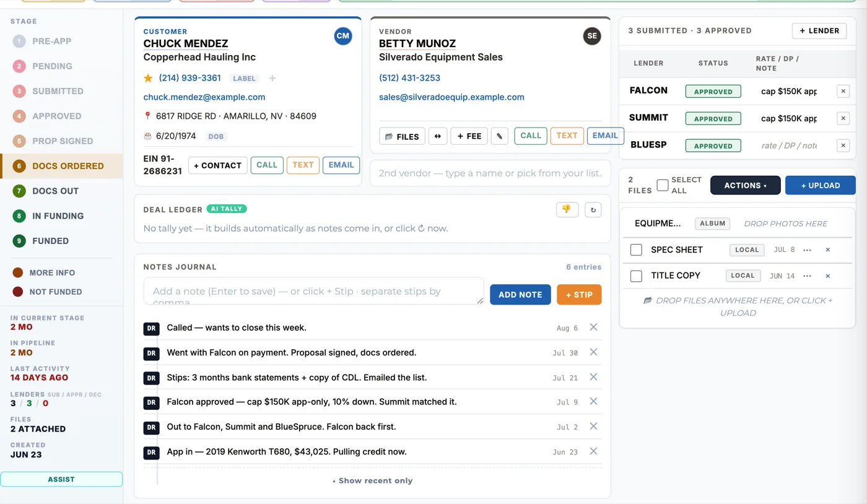This screenshot has height=504, width=867.
Task: Open the Assist button in sidebar
Action: point(61,479)
